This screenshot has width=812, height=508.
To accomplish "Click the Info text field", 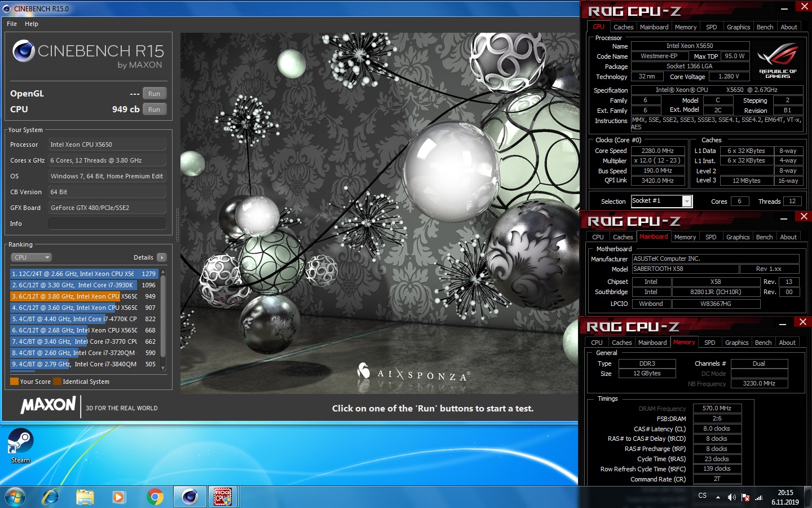I will [107, 224].
